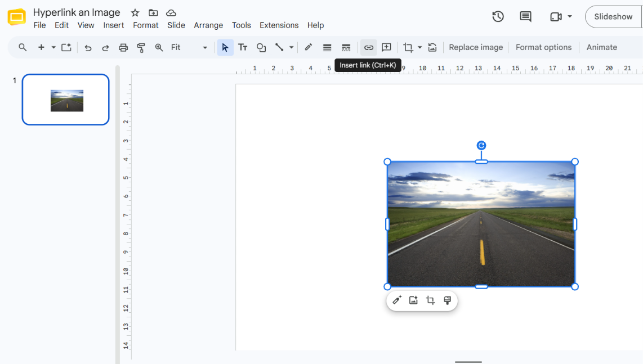Click the paint format icon in floating toolbar
Image resolution: width=643 pixels, height=364 pixels.
pos(448,300)
